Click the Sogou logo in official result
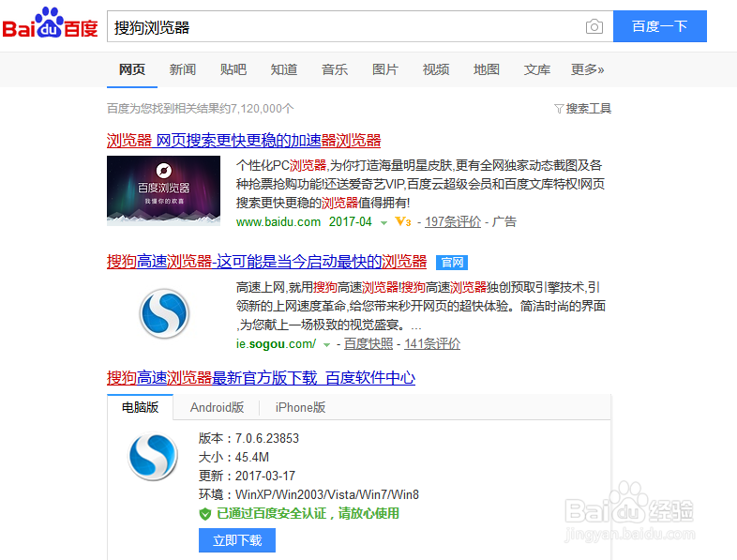Image resolution: width=737 pixels, height=560 pixels. pyautogui.click(x=164, y=313)
